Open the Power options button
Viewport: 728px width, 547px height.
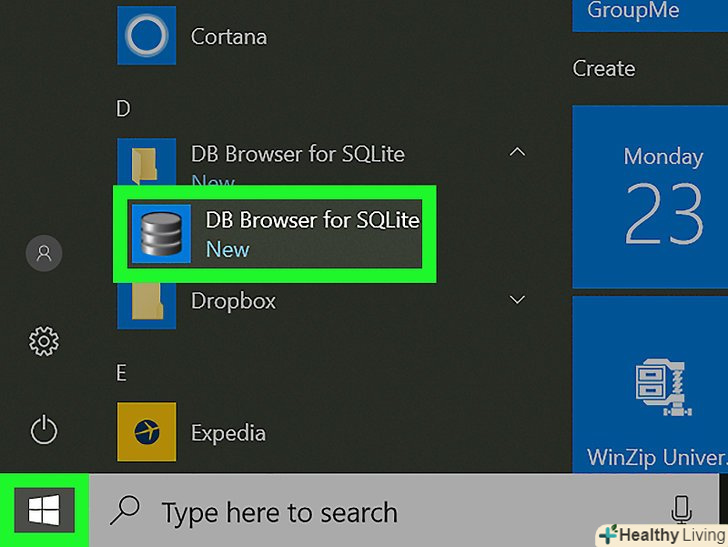tap(44, 430)
